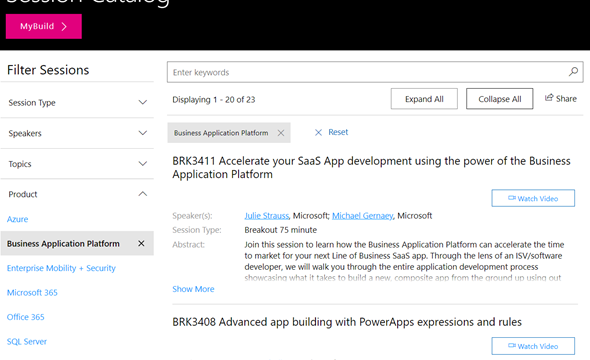The image size is (590, 360).
Task: Open speaker Julie Strauss profile
Action: (x=266, y=216)
